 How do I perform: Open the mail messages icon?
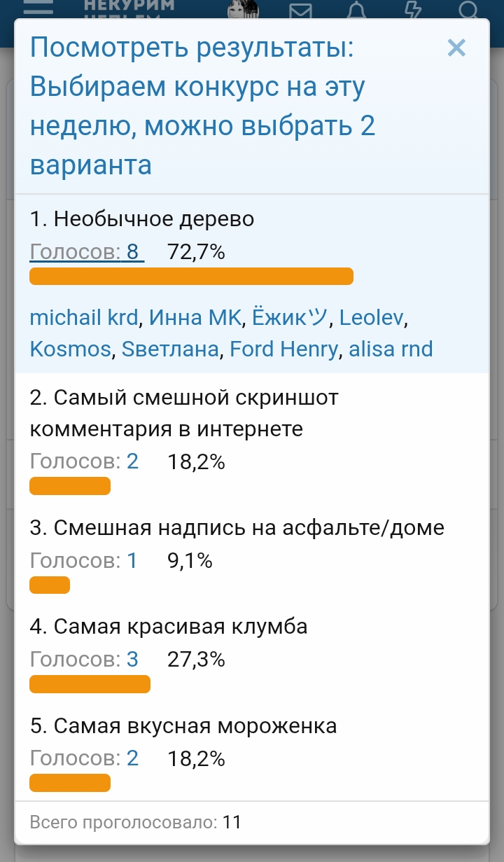click(301, 9)
